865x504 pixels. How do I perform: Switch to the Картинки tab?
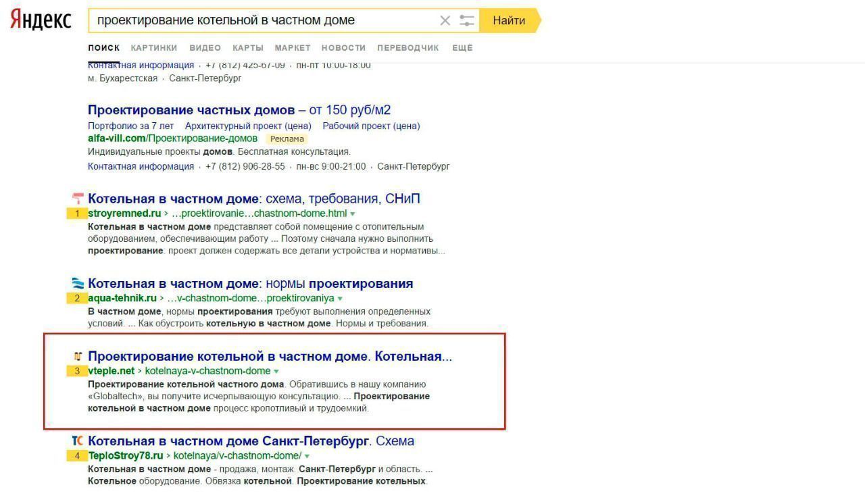click(154, 48)
